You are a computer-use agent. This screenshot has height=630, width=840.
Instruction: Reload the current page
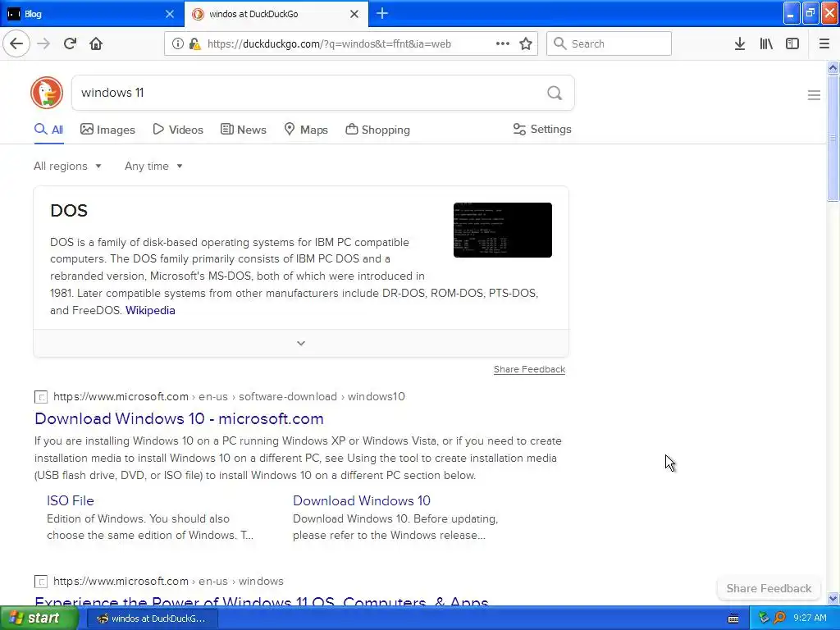pos(71,43)
